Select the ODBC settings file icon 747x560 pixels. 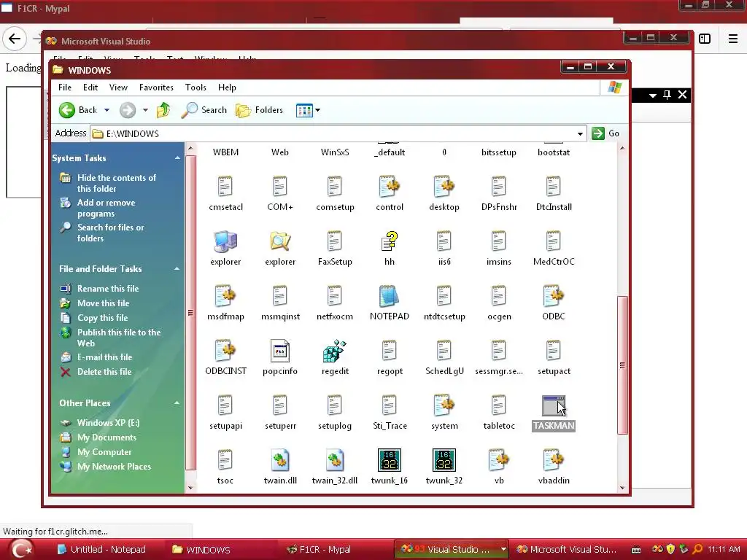click(x=554, y=296)
